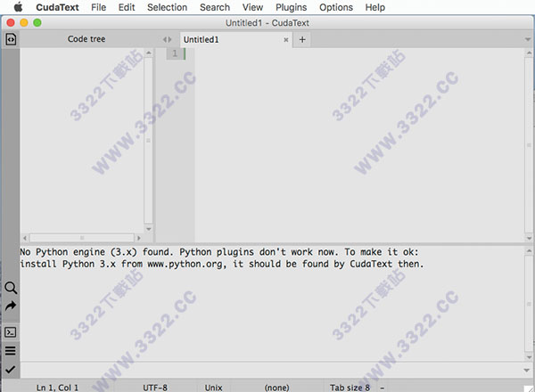The height and width of the screenshot is (392, 535).
Task: Click the Go to arrow icon
Action: click(x=11, y=306)
